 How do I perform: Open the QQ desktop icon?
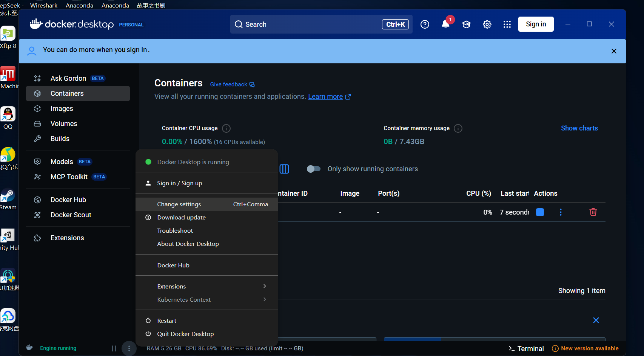tap(8, 118)
